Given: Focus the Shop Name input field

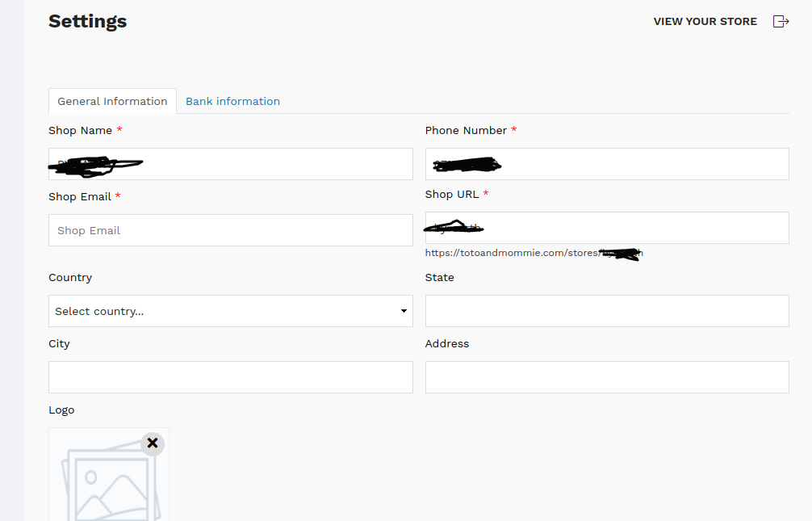Looking at the screenshot, I should pos(231,164).
